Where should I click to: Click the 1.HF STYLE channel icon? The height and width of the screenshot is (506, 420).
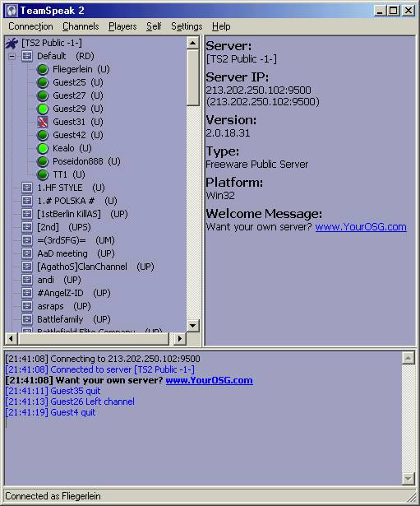click(27, 188)
